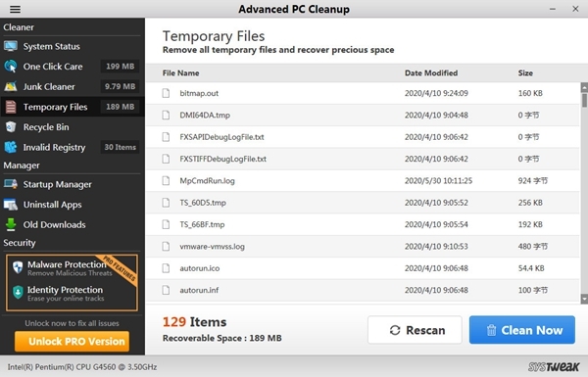Select the MpCmdRun.log file name

[207, 181]
